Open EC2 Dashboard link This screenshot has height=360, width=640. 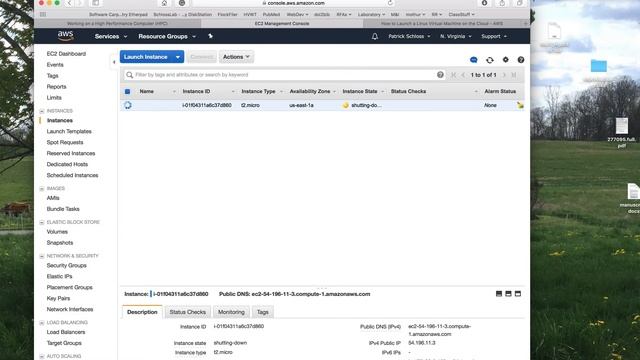coord(66,54)
